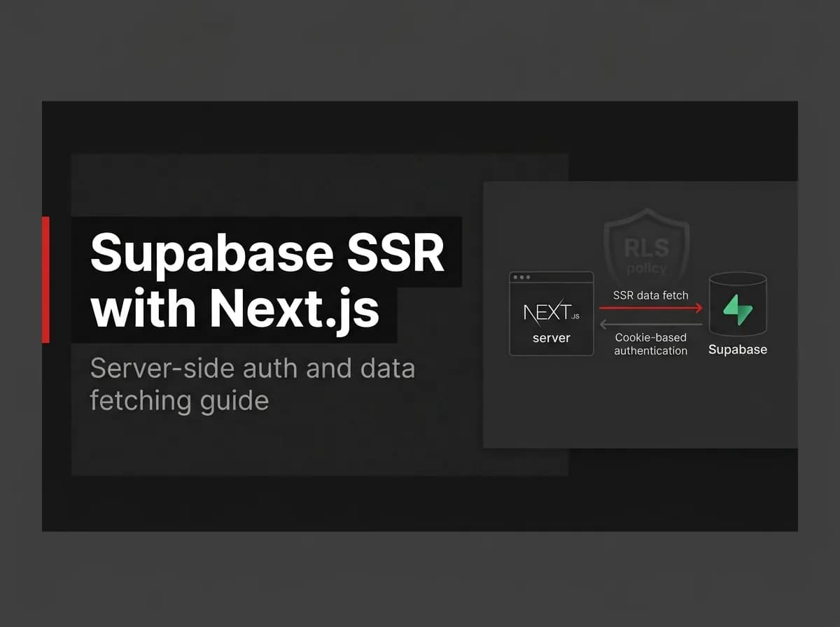The height and width of the screenshot is (627, 840).
Task: Click the green Supabase lightning bolt logo
Action: (737, 310)
